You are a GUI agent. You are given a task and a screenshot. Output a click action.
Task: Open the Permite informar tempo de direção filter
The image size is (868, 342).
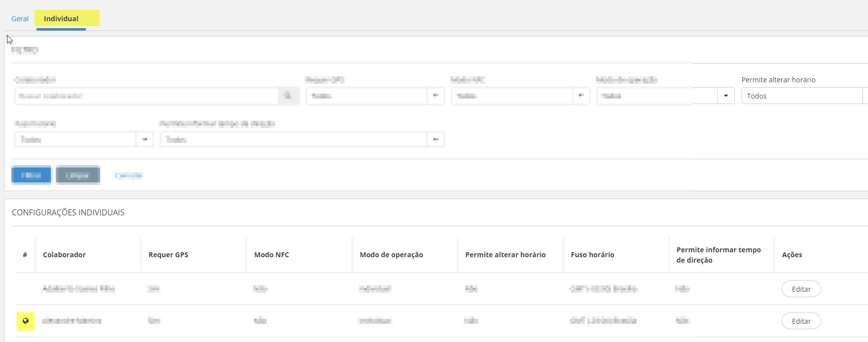click(435, 139)
